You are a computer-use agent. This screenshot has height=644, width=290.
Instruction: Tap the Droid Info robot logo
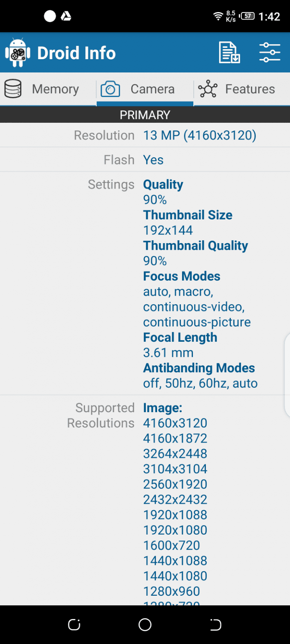tap(17, 53)
